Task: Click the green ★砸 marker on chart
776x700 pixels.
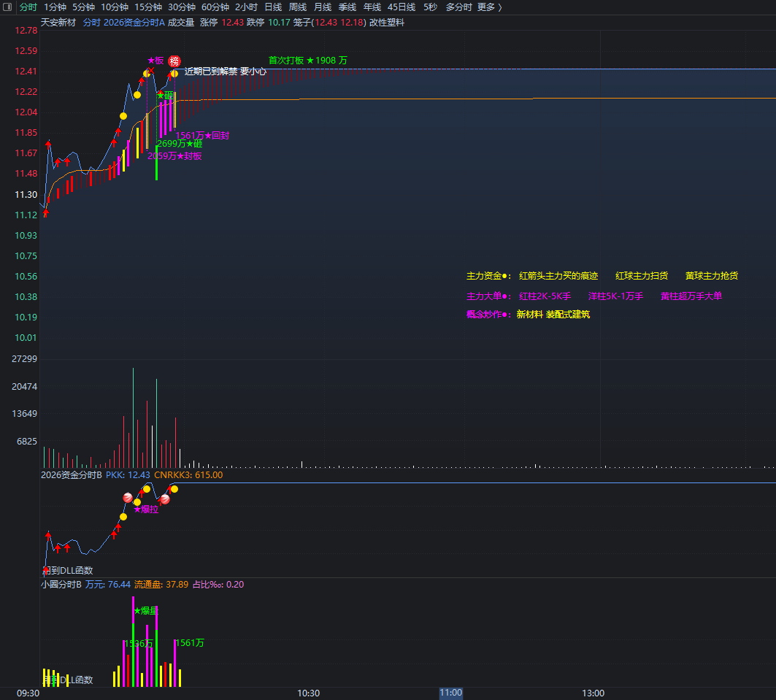Action: [x=165, y=95]
